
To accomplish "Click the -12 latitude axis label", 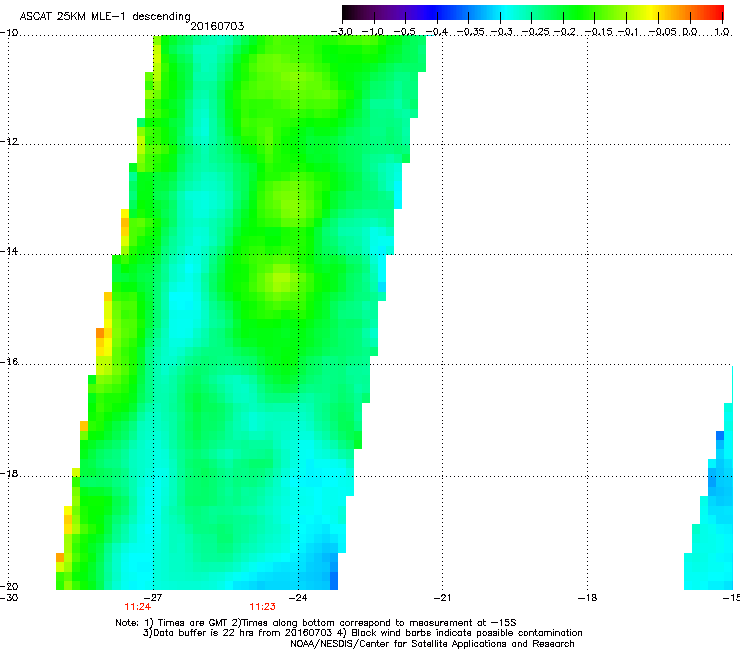I will pyautogui.click(x=9, y=142).
